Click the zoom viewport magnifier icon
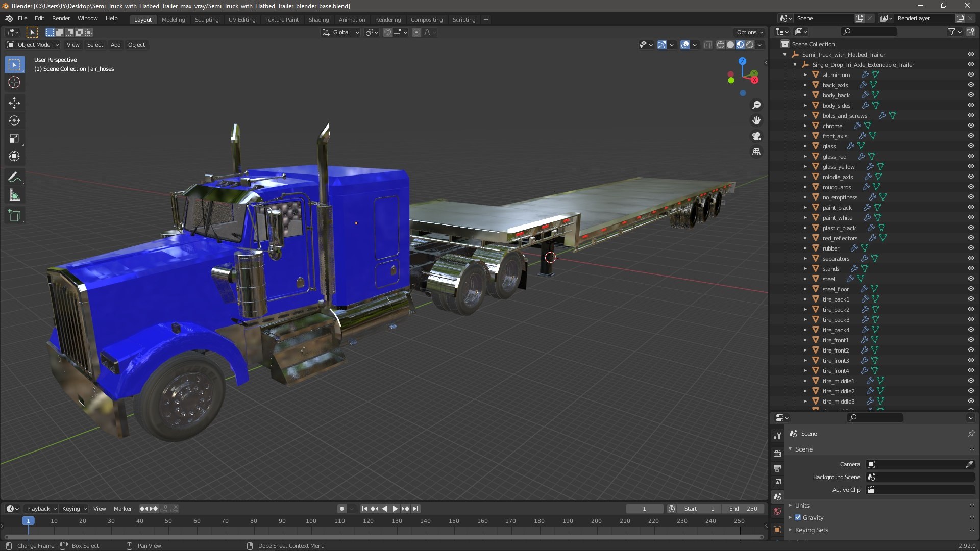The image size is (980, 551). coord(756,105)
